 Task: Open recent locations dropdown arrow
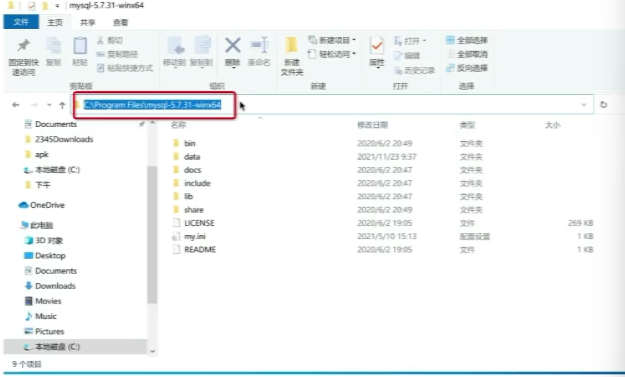[x=49, y=105]
